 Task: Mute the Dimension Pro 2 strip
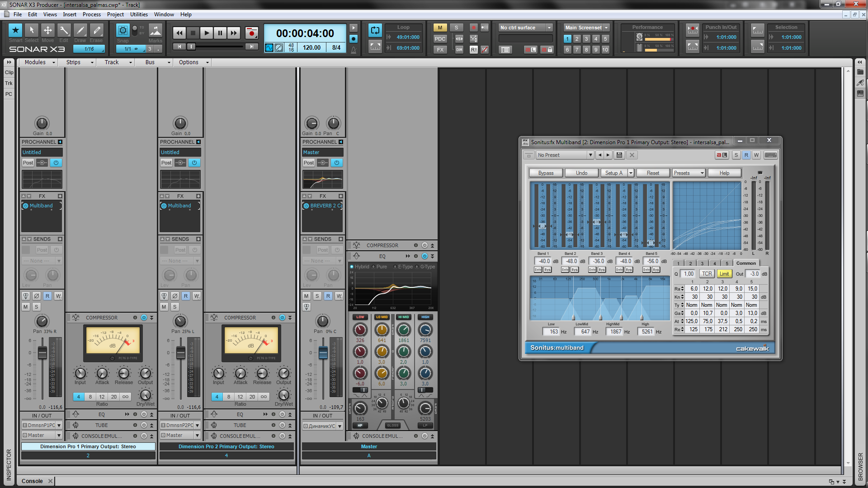(164, 307)
